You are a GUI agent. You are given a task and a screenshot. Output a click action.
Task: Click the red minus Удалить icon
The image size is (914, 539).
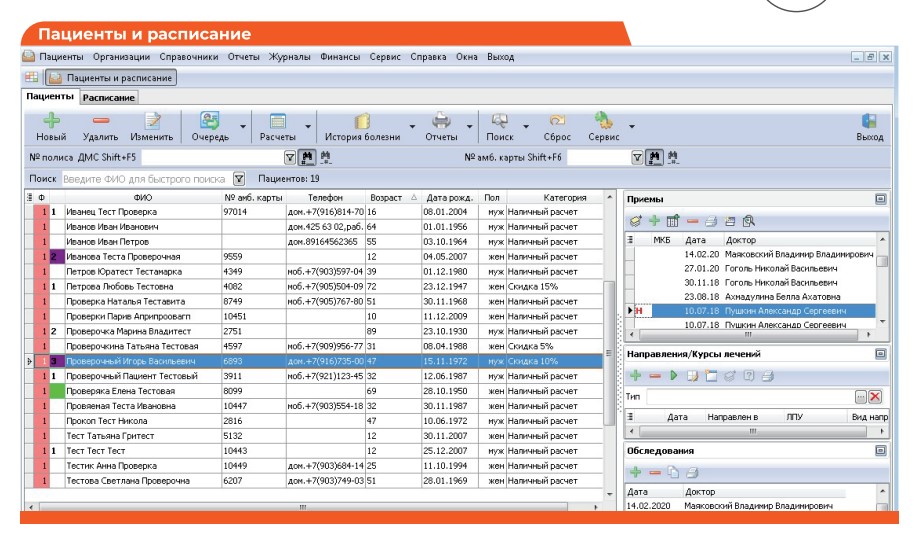tap(100, 120)
